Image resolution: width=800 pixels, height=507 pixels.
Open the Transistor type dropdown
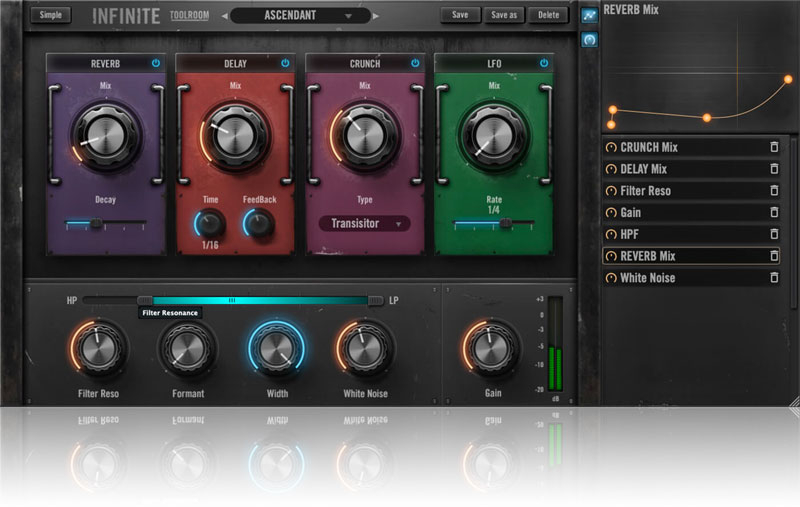click(364, 223)
